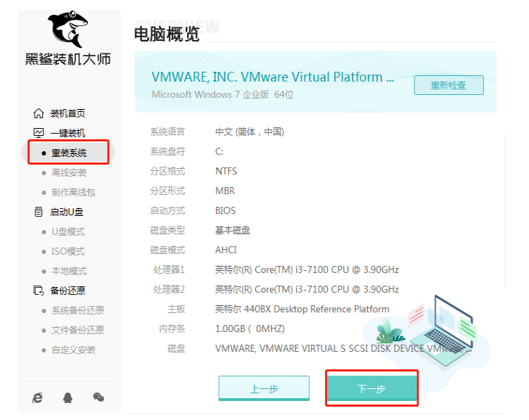Open 系统备份还原 in the sidebar
Image resolution: width=529 pixels, height=420 pixels.
click(x=77, y=310)
